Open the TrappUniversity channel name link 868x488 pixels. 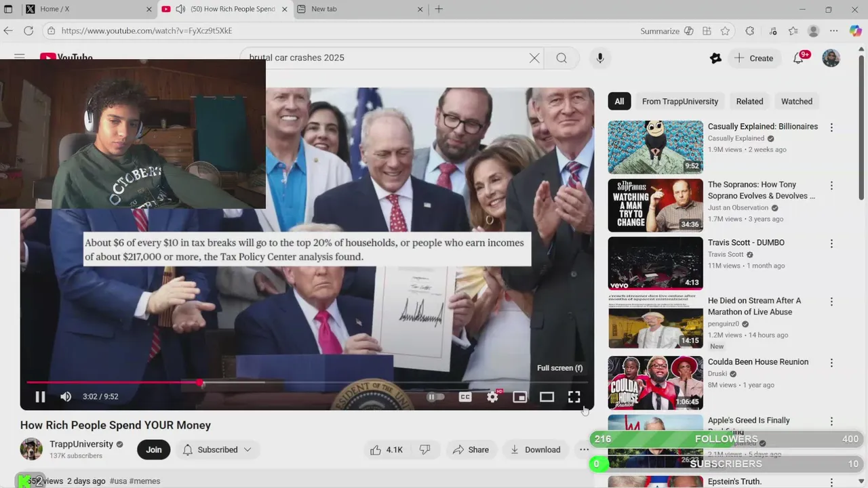point(81,444)
